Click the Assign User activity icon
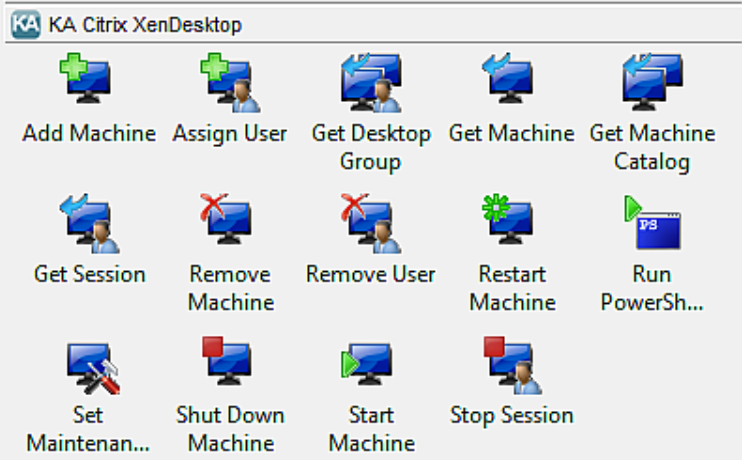Screen dimensions: 742x460 point(230,82)
